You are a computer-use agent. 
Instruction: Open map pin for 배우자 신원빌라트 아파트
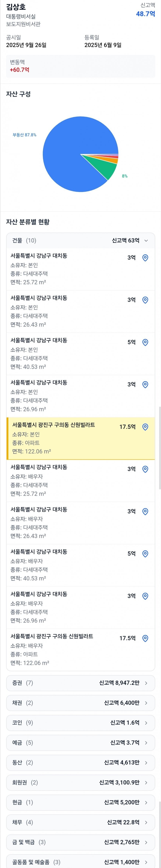(x=145, y=638)
